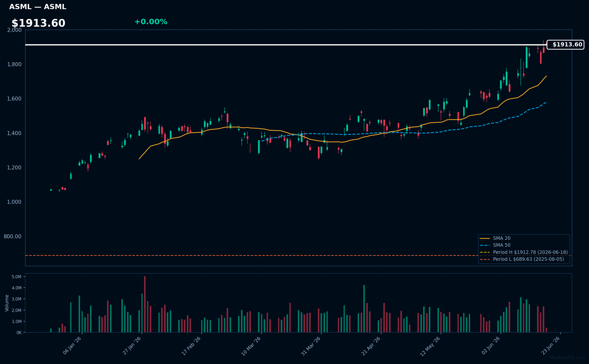The image size is (589, 364).
Task: Click the 1.0M volume axis label
Action: (x=17, y=322)
